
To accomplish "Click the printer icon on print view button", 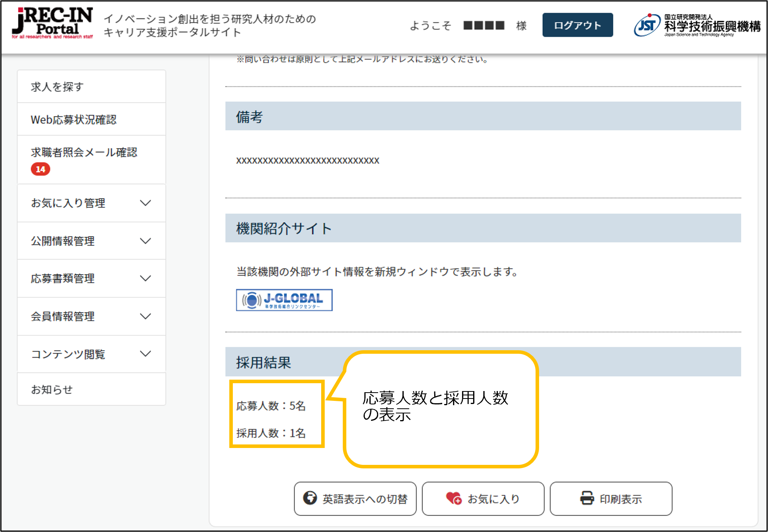I will pos(587,498).
